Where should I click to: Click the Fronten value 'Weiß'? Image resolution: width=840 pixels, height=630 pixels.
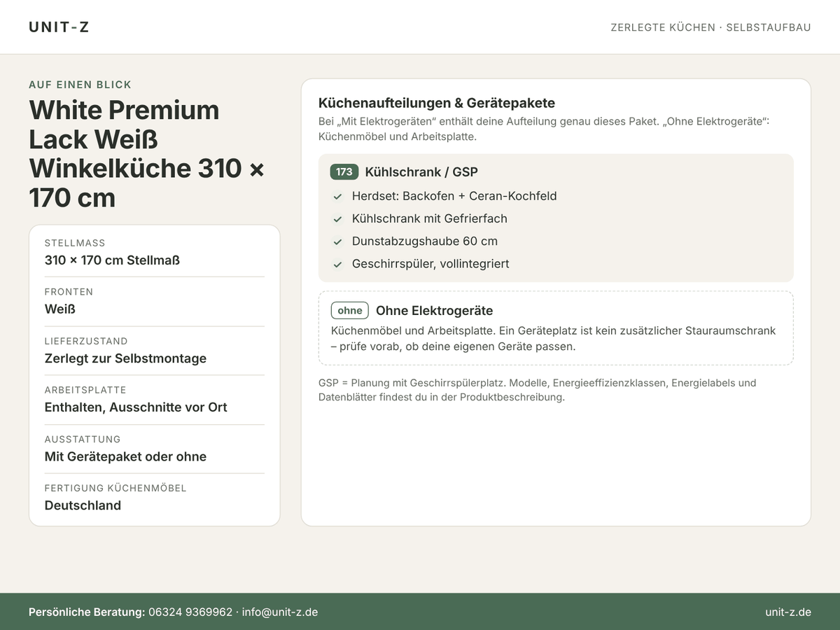click(60, 309)
